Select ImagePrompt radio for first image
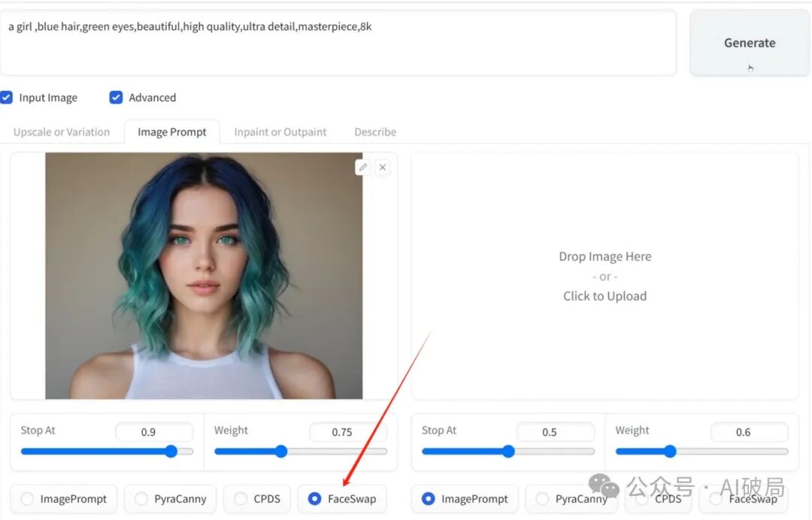 click(27, 499)
